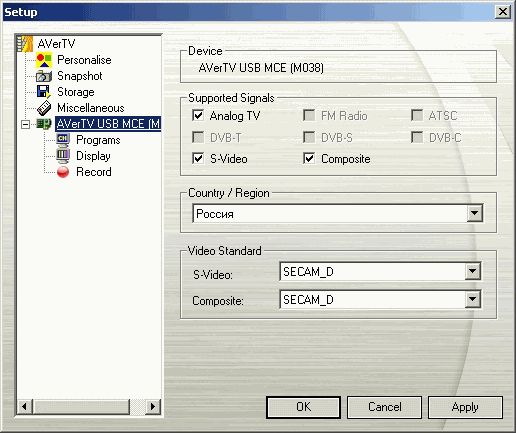Uncheck the Analog TV checkbox
Image resolution: width=516 pixels, height=433 pixels.
pyautogui.click(x=198, y=116)
